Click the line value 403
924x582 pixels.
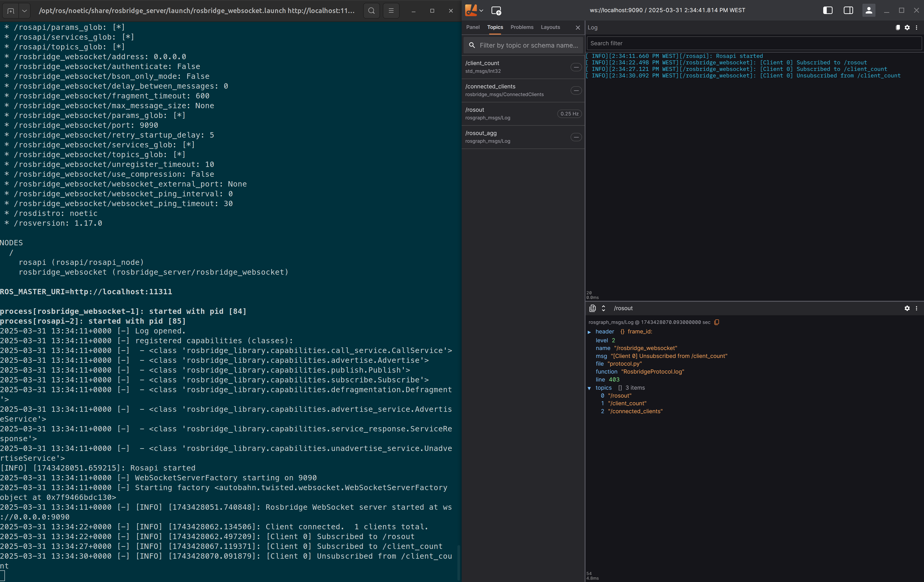tap(614, 380)
